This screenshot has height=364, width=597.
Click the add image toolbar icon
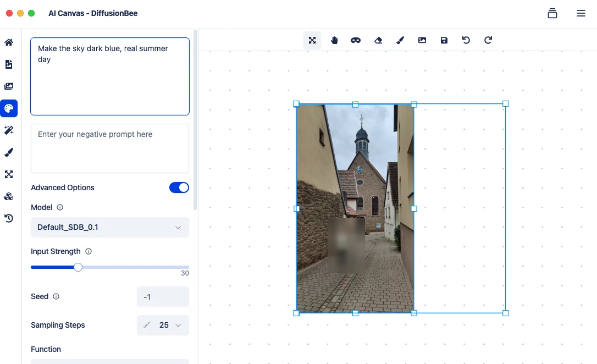point(422,40)
